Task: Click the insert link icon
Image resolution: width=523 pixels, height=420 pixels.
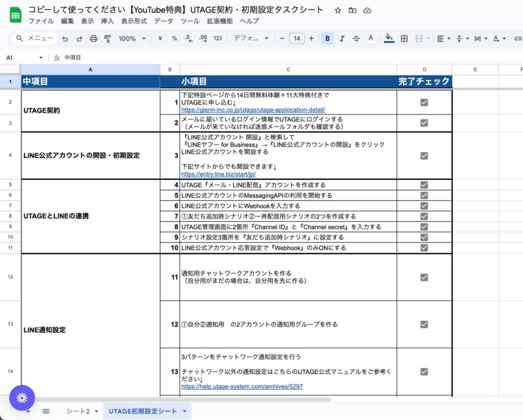Action: (518, 38)
